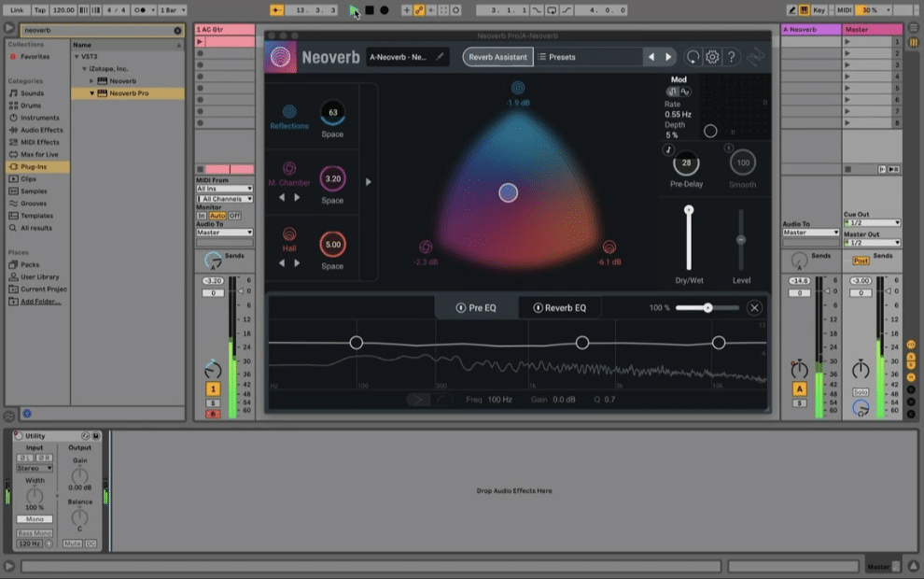
Task: Toggle the MIDI map mode switch
Action: pos(844,10)
